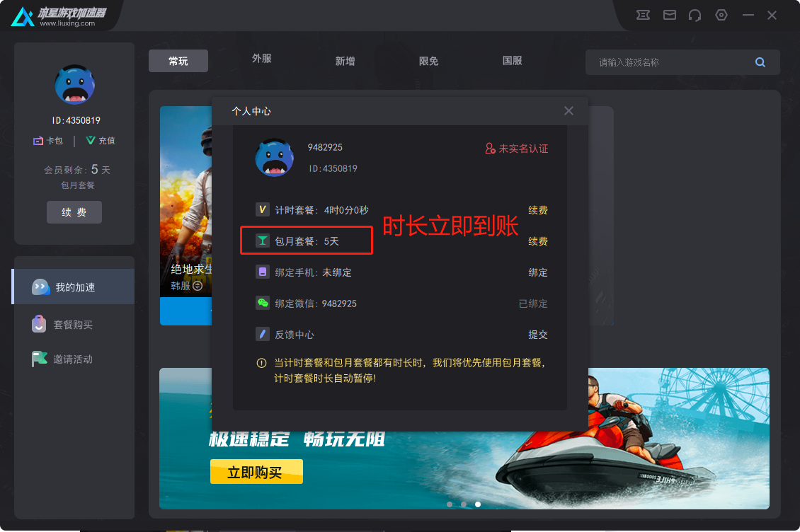Switch to the 国服 tab

click(512, 60)
